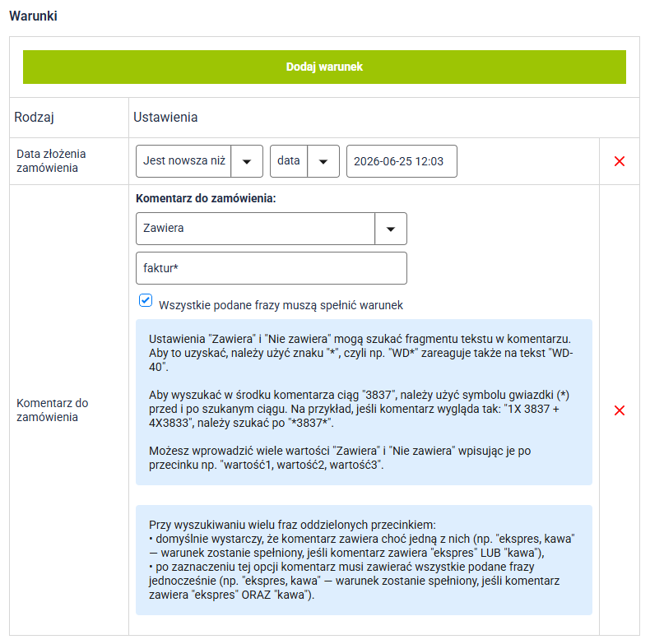This screenshot has height=644, width=650.
Task: Expand the 'data' type dropdown arrow
Action: pos(323,161)
